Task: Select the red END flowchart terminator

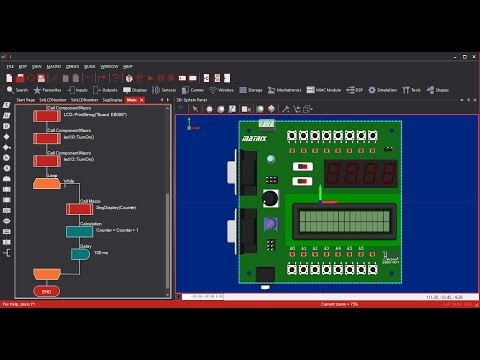Action: click(x=47, y=291)
